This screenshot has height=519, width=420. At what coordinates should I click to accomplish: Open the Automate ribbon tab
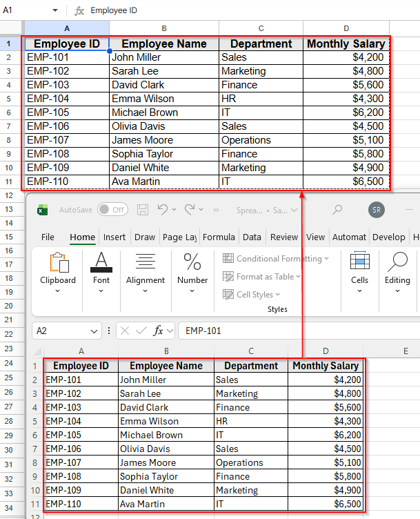(x=349, y=237)
